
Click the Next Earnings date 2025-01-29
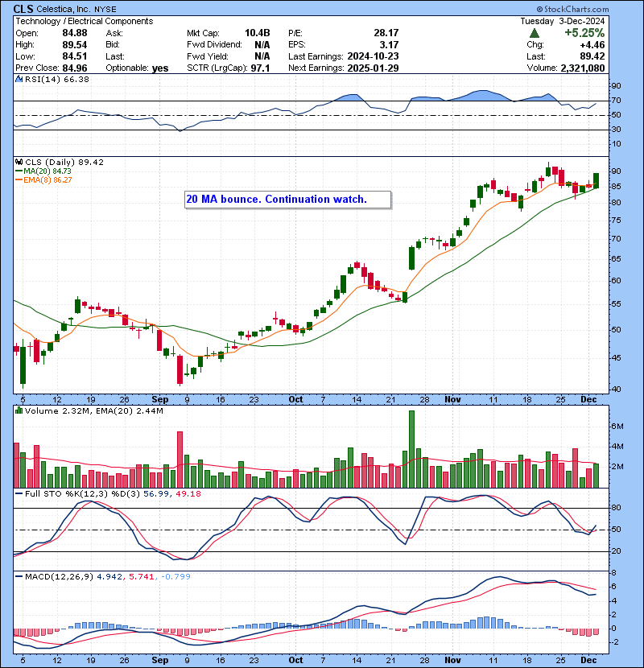tap(373, 68)
